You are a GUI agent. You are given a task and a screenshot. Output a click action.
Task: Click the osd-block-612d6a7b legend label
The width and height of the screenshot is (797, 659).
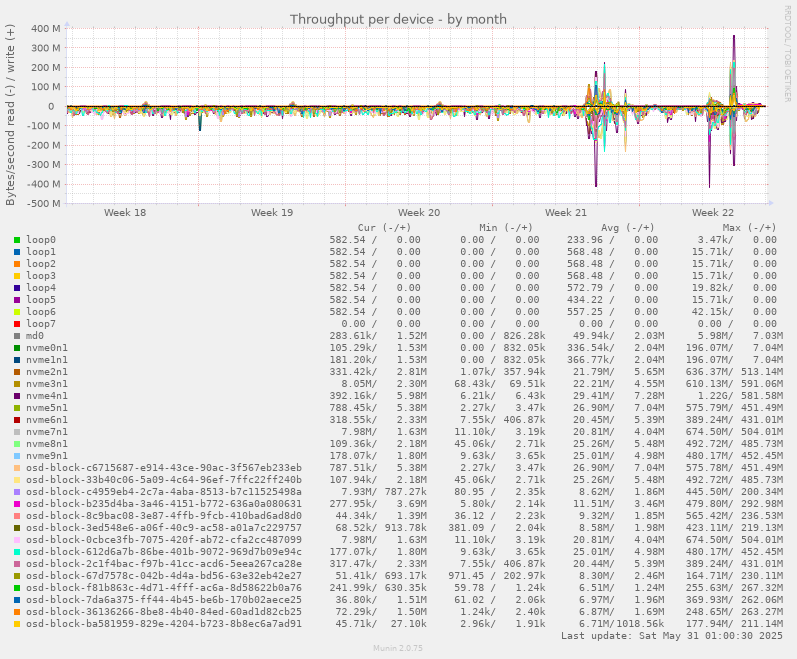[x=164, y=552]
